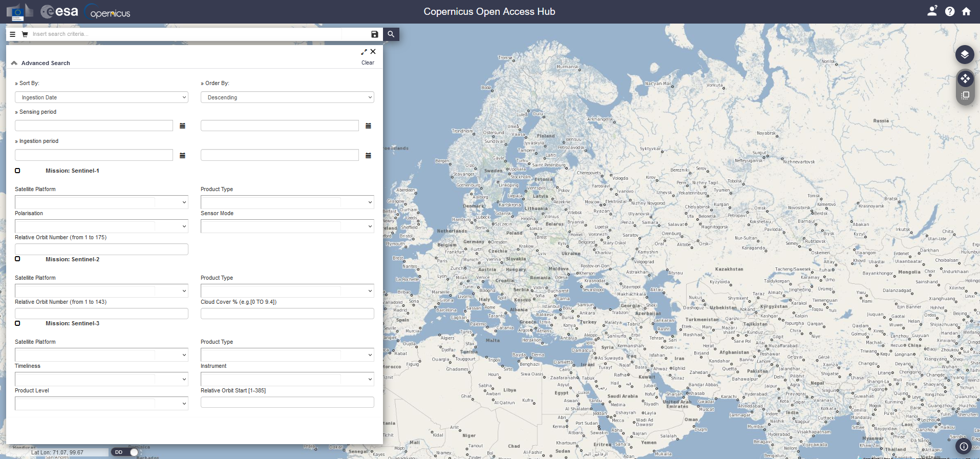
Task: Open the Sort By Ingestion Date dropdown
Action: (x=101, y=97)
